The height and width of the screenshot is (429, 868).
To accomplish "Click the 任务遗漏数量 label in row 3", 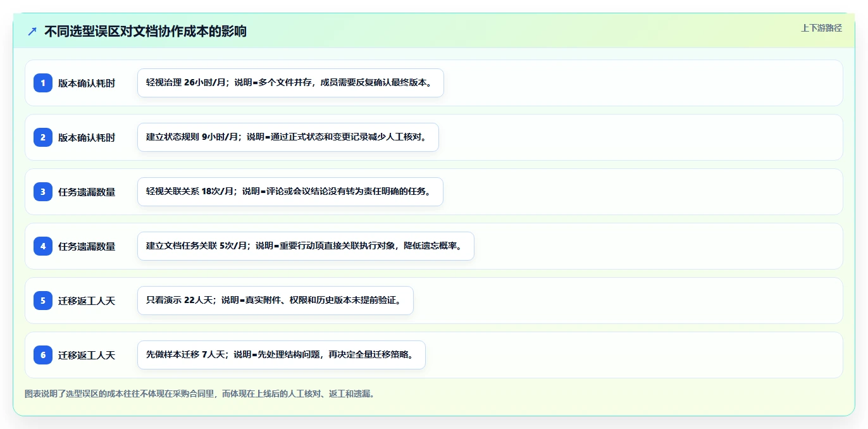I will [x=87, y=192].
